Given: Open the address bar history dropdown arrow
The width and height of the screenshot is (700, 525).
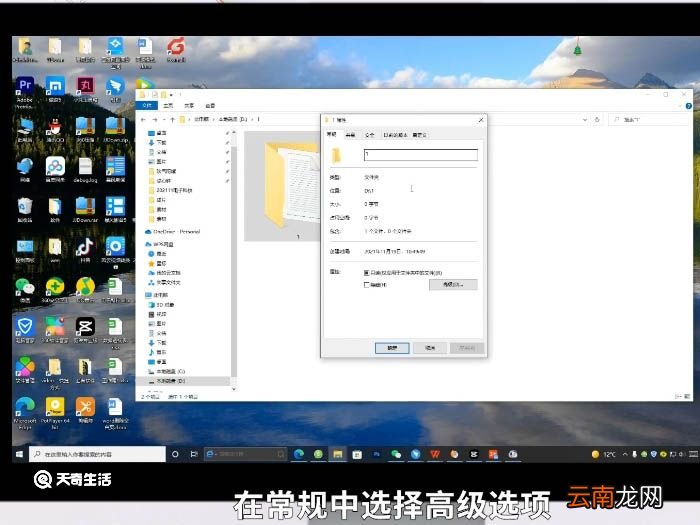Looking at the screenshot, I should pos(585,120).
